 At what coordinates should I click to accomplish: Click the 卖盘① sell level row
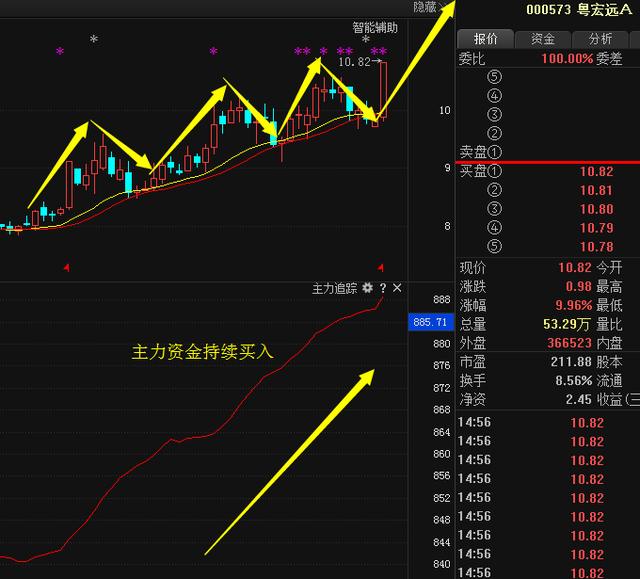[x=548, y=152]
